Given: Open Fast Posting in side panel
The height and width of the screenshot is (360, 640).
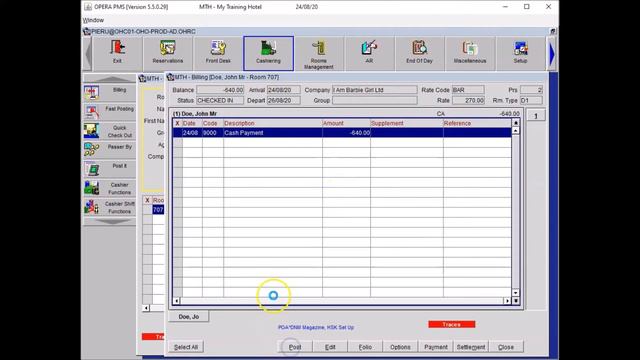Looking at the screenshot, I should coord(109,111).
